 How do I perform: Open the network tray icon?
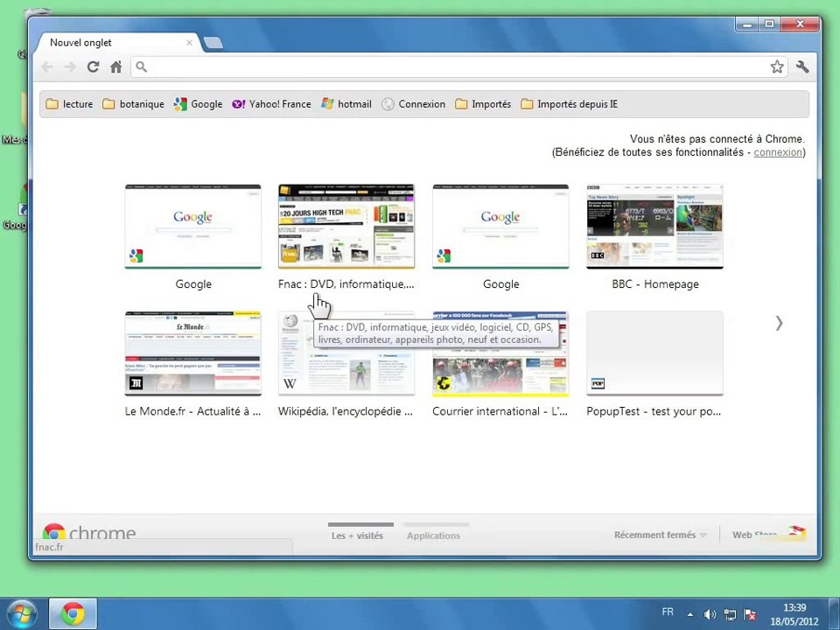730,614
